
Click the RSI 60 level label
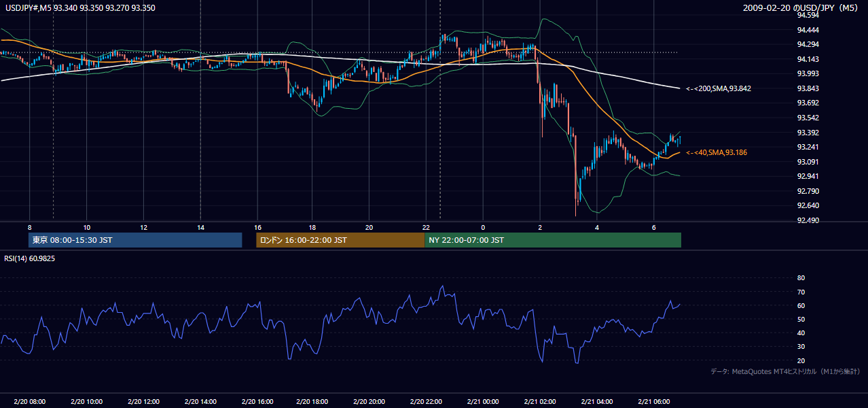tap(801, 305)
